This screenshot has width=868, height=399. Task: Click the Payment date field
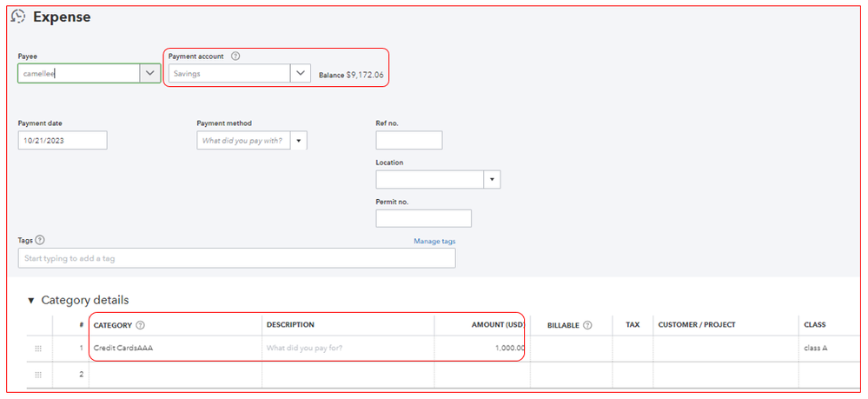(x=63, y=140)
